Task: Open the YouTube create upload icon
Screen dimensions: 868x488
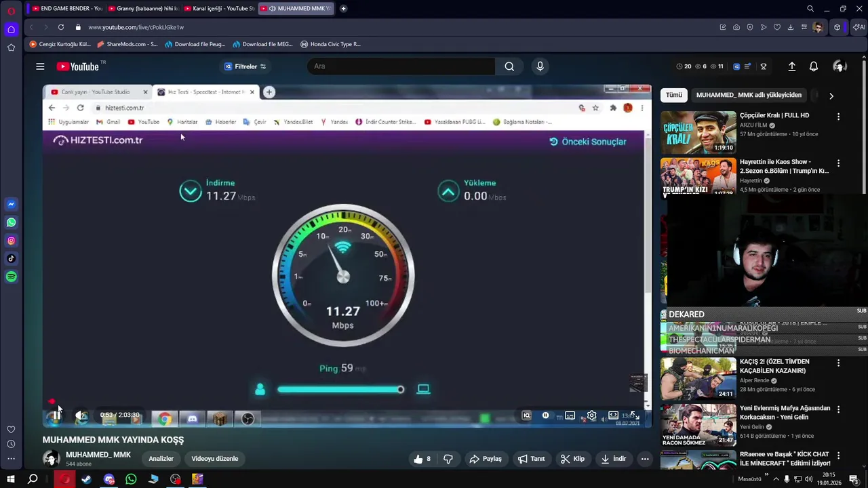Action: [791, 66]
